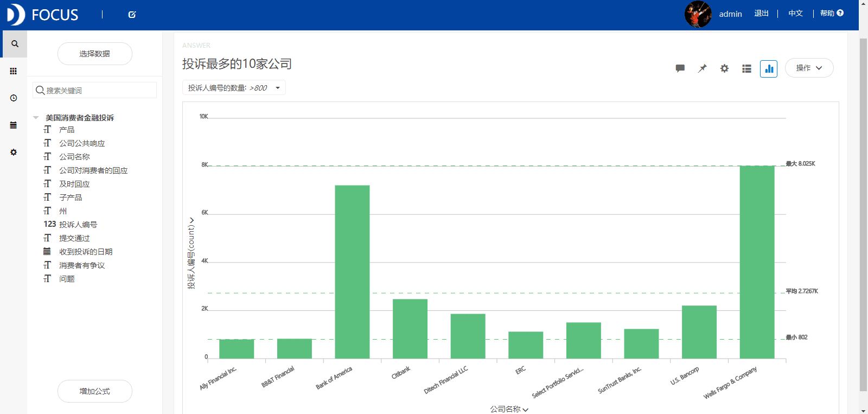Click the Wells Fargo & Company bar
Image resolution: width=868 pixels, height=414 pixels.
[757, 262]
